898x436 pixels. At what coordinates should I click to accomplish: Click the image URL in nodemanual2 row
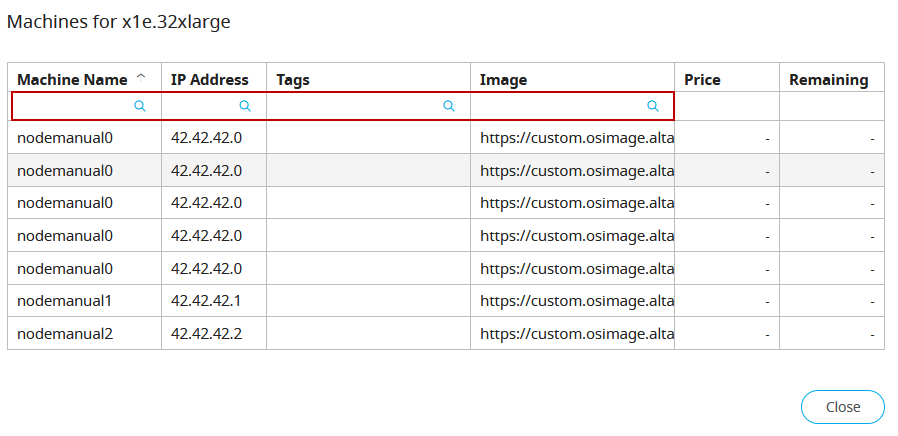pos(576,333)
